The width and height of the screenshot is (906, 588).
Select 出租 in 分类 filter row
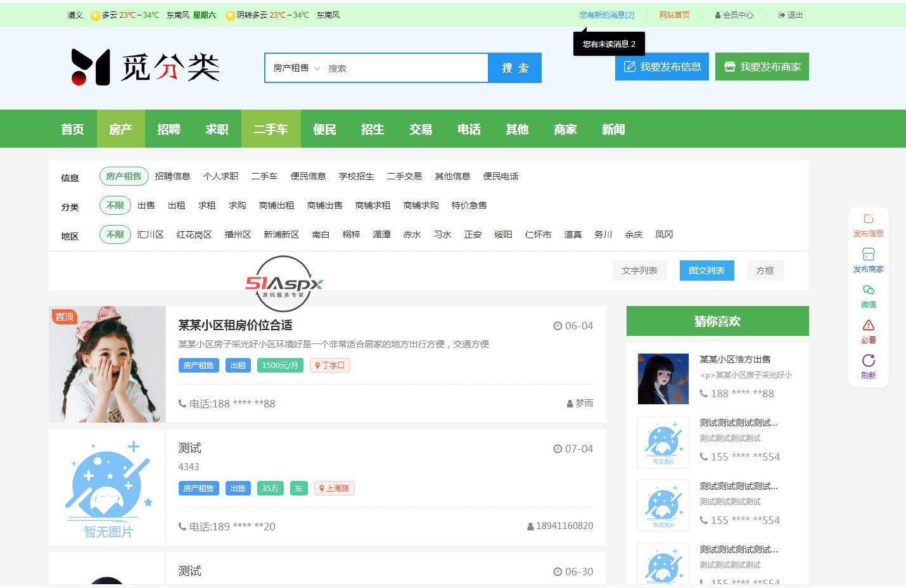tap(177, 205)
